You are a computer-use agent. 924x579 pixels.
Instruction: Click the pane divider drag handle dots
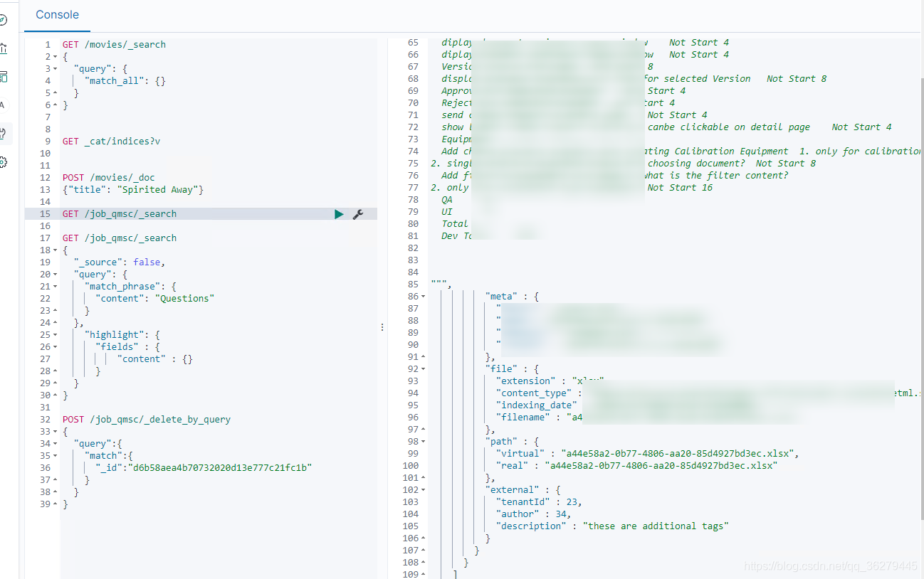(382, 326)
